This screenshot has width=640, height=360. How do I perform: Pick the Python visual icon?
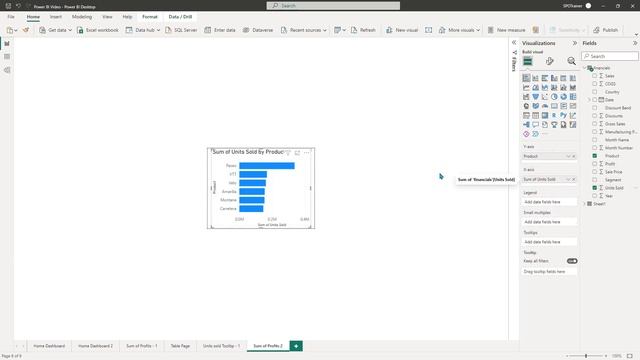tap(564, 116)
